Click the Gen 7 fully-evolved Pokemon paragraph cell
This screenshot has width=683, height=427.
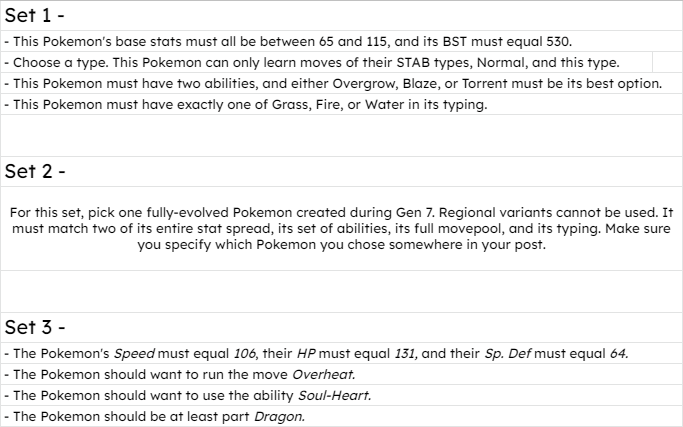pyautogui.click(x=341, y=228)
